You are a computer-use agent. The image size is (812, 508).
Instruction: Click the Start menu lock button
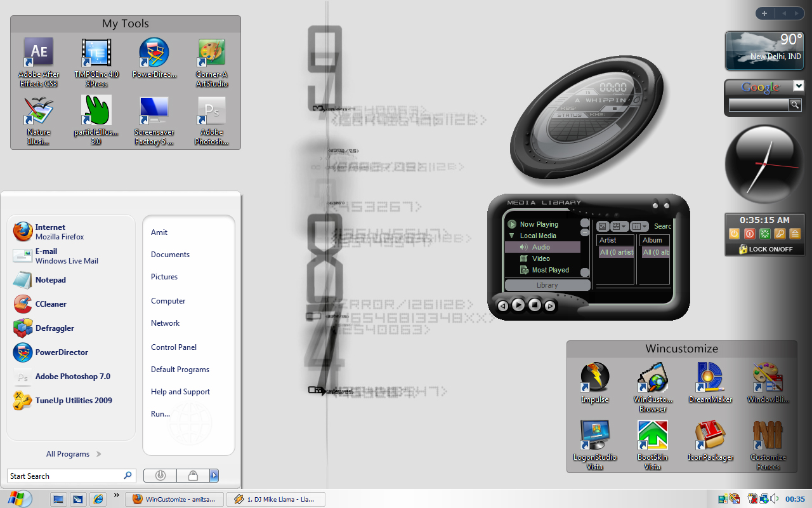tap(193, 475)
